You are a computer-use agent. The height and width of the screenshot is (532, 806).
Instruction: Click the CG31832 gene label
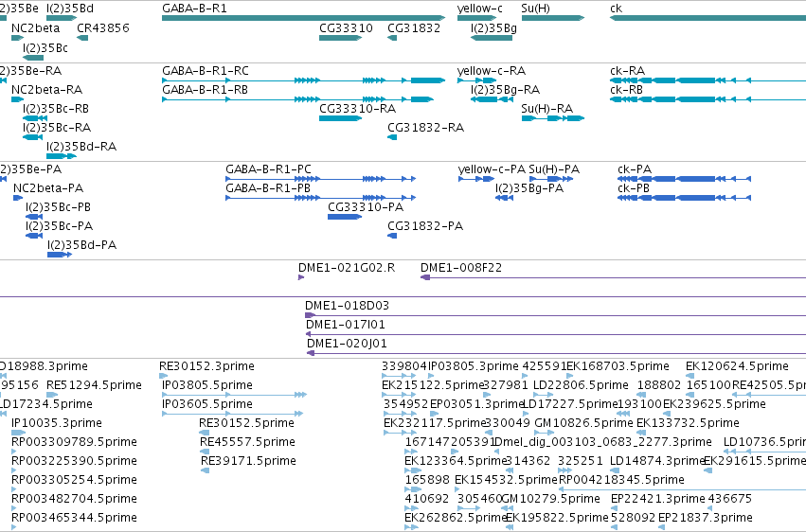pyautogui.click(x=414, y=28)
